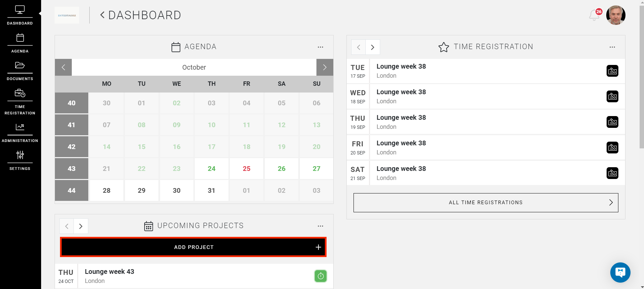Show next upcoming projects page
The height and width of the screenshot is (289, 644).
81,226
